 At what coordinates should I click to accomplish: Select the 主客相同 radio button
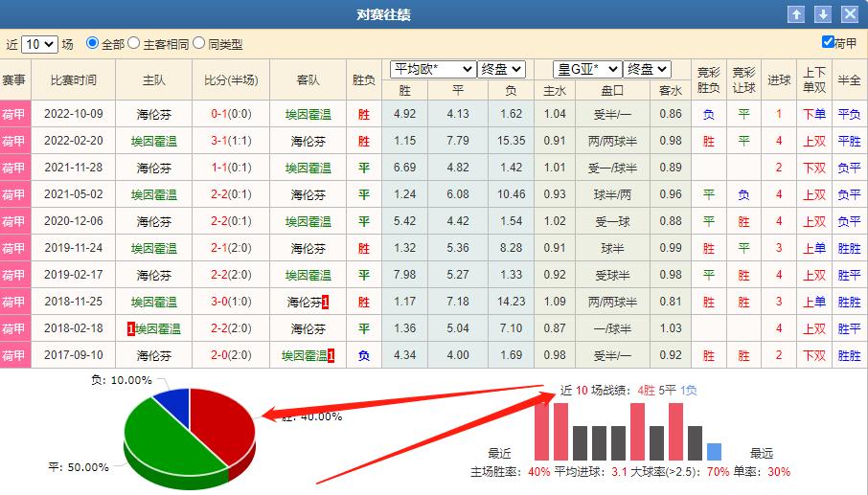(x=133, y=43)
